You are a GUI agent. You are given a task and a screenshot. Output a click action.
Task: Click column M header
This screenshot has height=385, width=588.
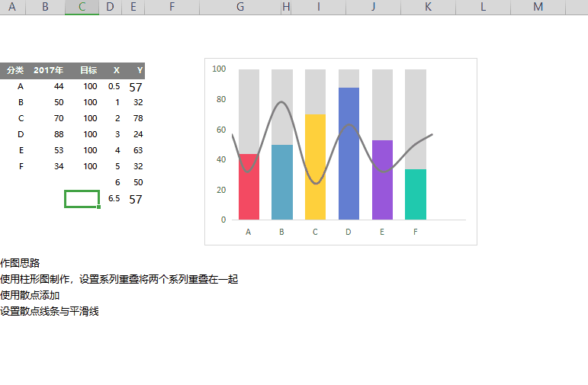click(x=538, y=7)
